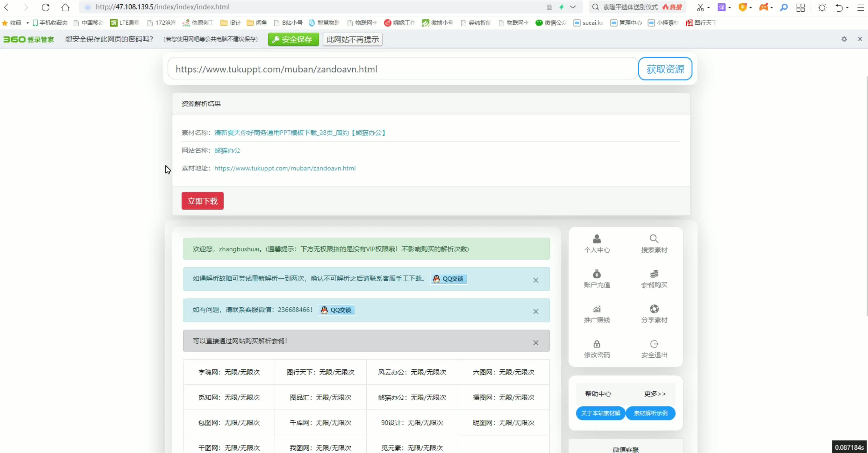Open the tukuppt.com 素材地址 link
Viewport: 868px width, 453px height.
click(285, 168)
